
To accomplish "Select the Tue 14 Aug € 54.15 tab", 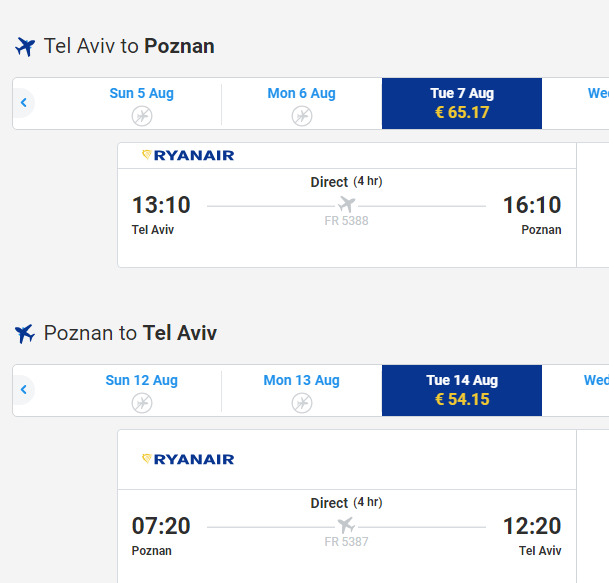I will click(462, 390).
